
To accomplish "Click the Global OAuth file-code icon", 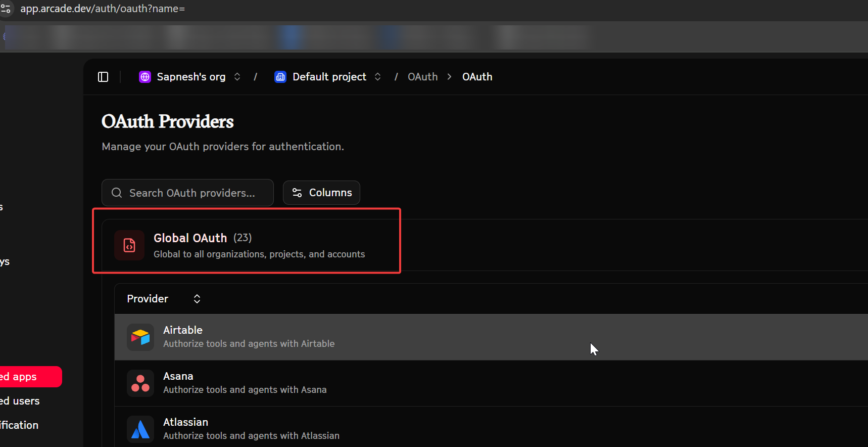I will (129, 245).
